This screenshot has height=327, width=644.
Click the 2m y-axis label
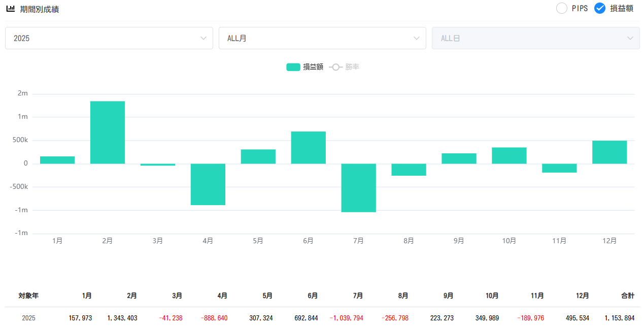pos(23,93)
